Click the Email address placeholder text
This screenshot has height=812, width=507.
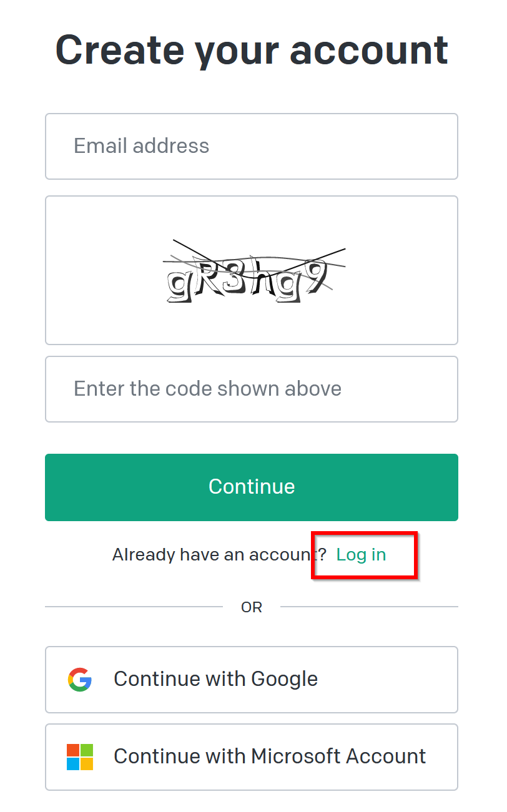tap(141, 146)
